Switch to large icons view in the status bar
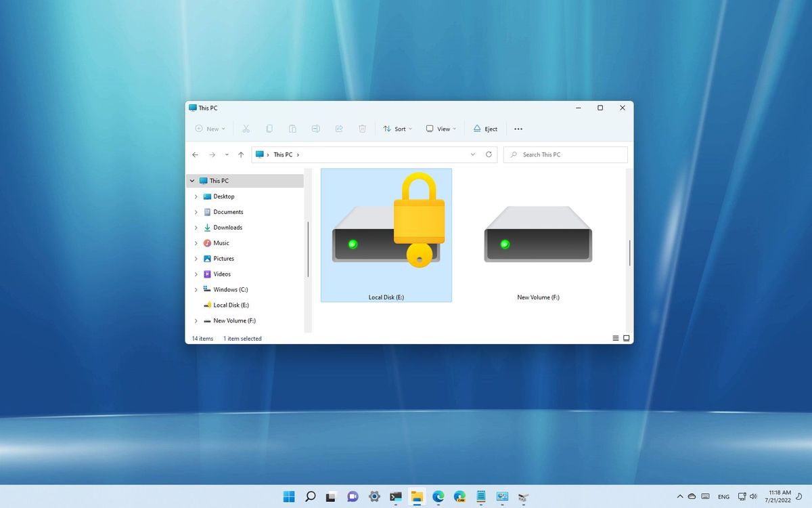The height and width of the screenshot is (508, 812). coord(626,338)
